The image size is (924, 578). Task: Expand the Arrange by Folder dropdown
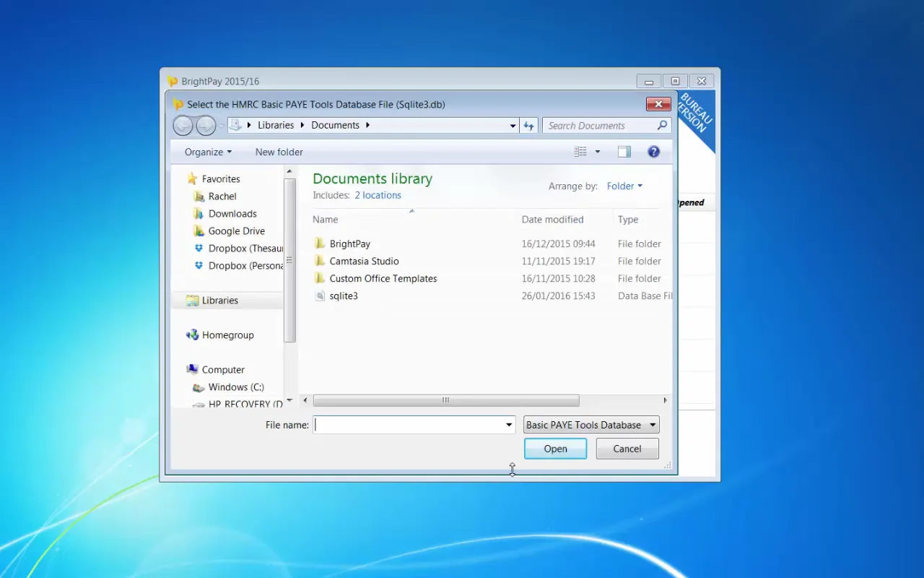pyautogui.click(x=624, y=186)
